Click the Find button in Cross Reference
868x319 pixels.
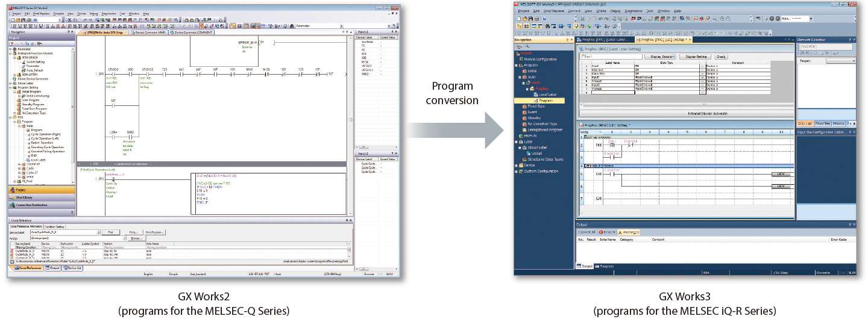[110, 232]
